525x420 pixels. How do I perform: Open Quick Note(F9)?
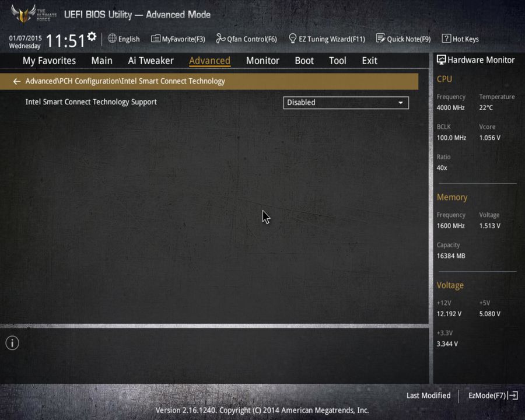click(x=409, y=39)
